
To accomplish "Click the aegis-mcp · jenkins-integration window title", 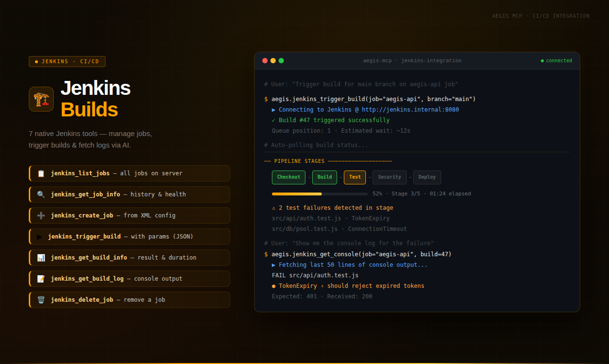I will [x=412, y=61].
